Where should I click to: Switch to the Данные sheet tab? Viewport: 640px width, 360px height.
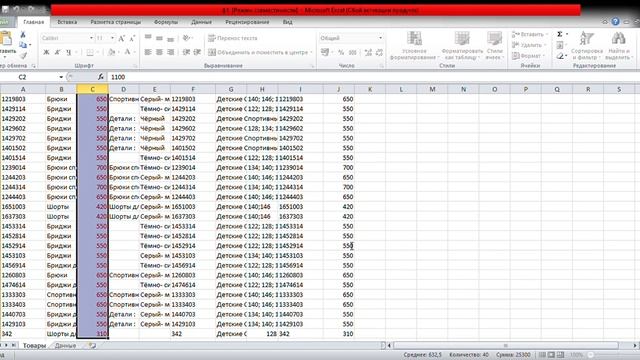pos(65,346)
